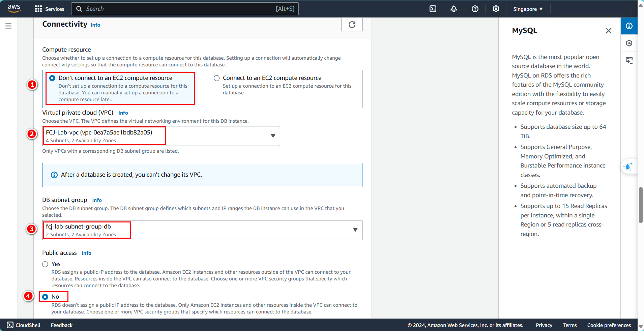Open the VPC Info link
Image resolution: width=644 pixels, height=331 pixels.
(x=123, y=113)
